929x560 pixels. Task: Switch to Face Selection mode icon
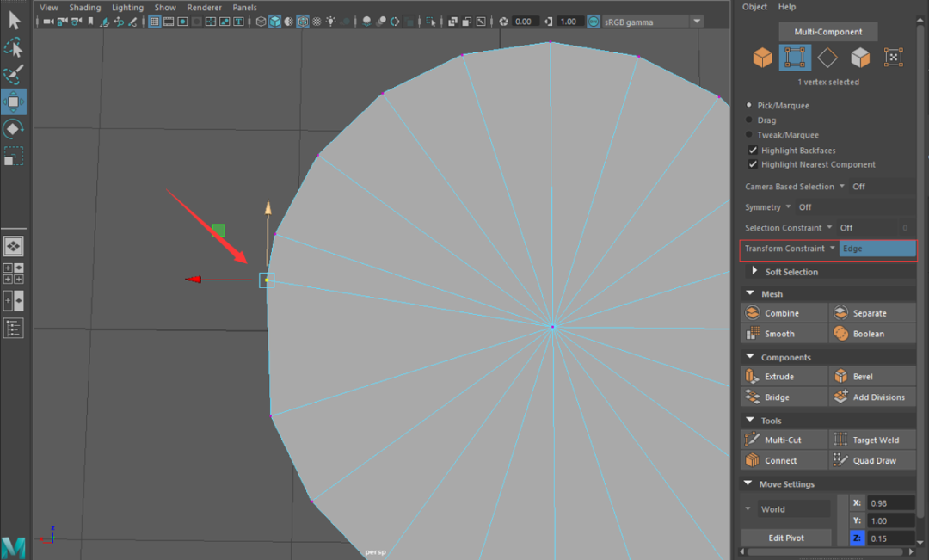(860, 58)
